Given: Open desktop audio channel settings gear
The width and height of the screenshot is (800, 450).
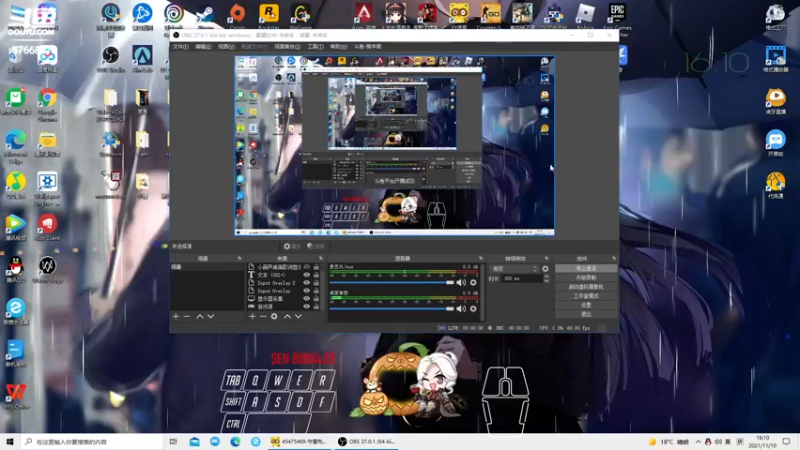Looking at the screenshot, I should click(x=473, y=309).
